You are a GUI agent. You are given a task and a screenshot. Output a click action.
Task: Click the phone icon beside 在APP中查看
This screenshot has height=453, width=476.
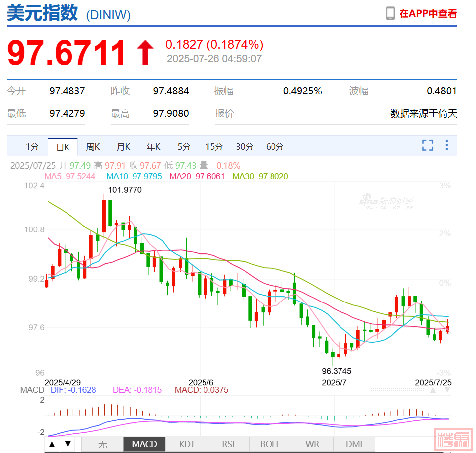390,13
